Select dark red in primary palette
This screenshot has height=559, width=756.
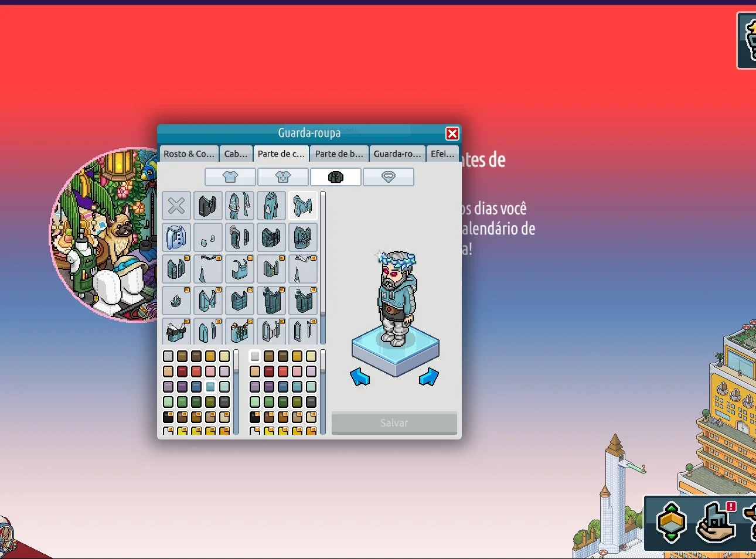tap(182, 371)
